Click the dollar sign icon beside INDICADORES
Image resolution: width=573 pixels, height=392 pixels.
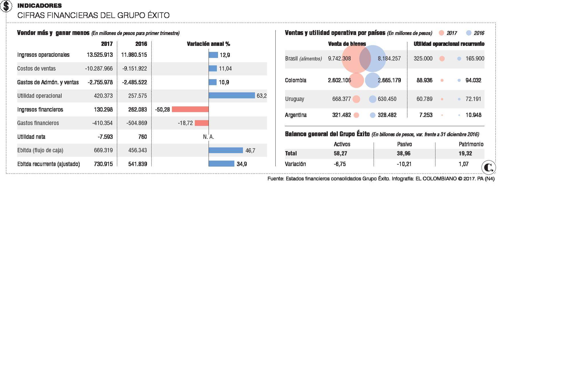6,6
